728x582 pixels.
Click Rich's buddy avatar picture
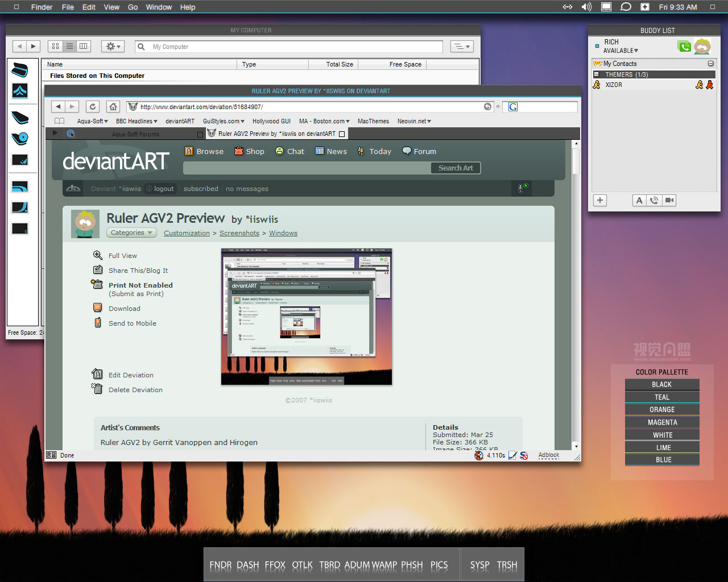coord(702,46)
